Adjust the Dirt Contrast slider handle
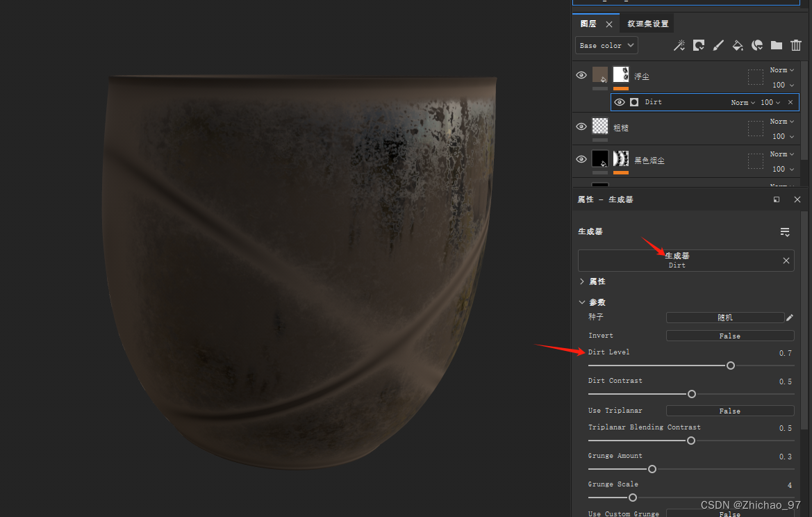Viewport: 812px width, 517px height. tap(692, 394)
